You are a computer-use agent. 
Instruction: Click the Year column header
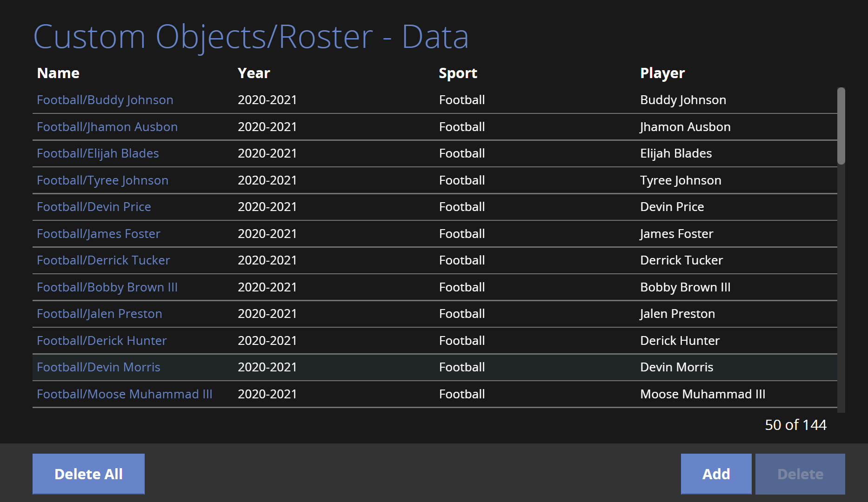coord(254,73)
